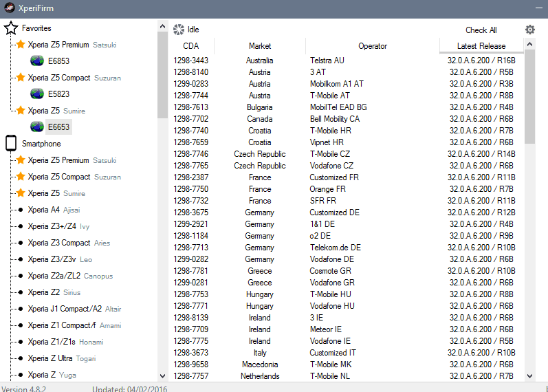
Task: Select Xperia Z1 Compact/f Amami device
Action: tap(74, 325)
